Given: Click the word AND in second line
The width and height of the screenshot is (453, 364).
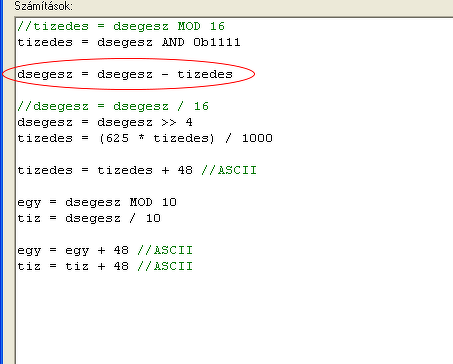Looking at the screenshot, I should coord(173,42).
